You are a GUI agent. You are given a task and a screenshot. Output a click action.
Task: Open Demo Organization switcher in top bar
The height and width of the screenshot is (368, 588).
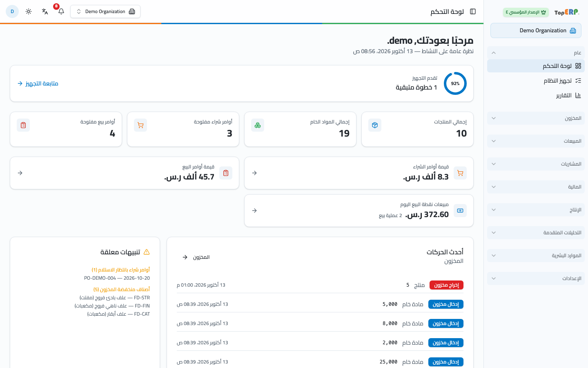pyautogui.click(x=105, y=11)
